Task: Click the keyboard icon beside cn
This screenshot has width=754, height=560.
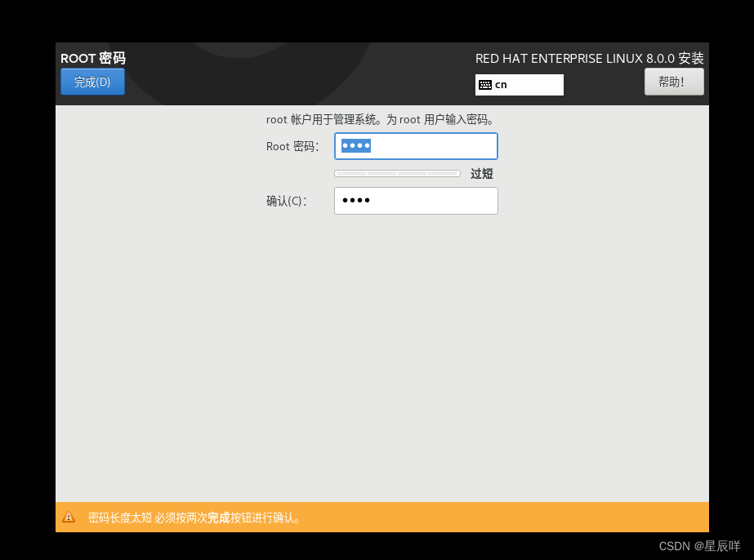Action: click(484, 85)
